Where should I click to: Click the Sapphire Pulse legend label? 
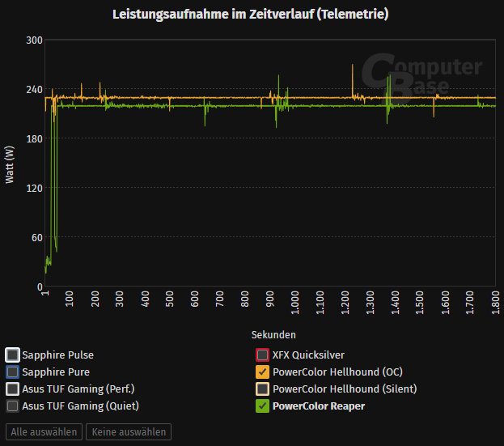(58, 355)
